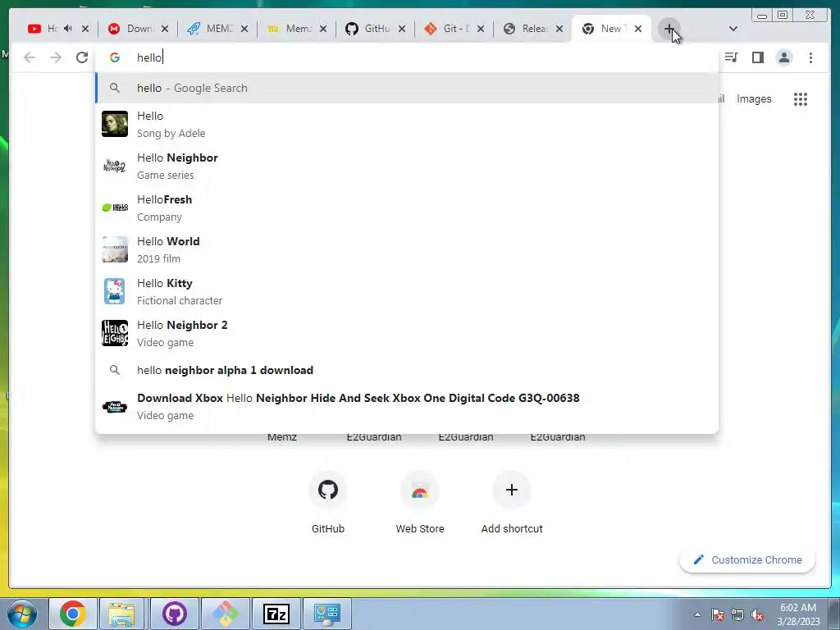Open the Web Store shortcut
The image size is (840, 630).
(x=420, y=502)
